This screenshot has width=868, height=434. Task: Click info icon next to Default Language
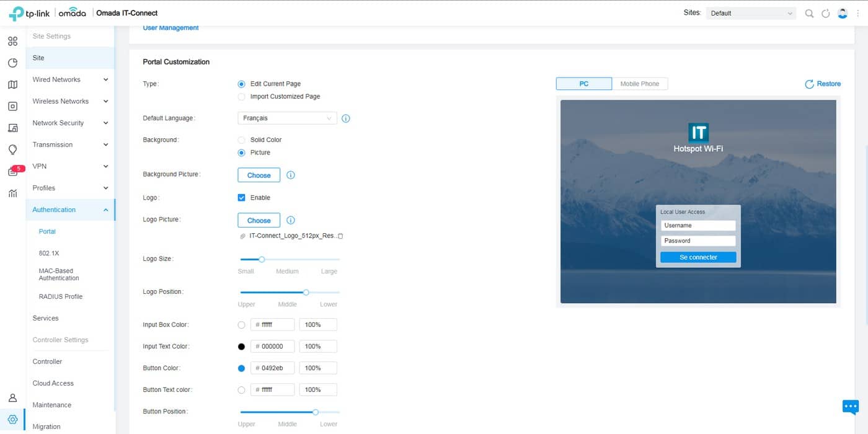(x=346, y=118)
